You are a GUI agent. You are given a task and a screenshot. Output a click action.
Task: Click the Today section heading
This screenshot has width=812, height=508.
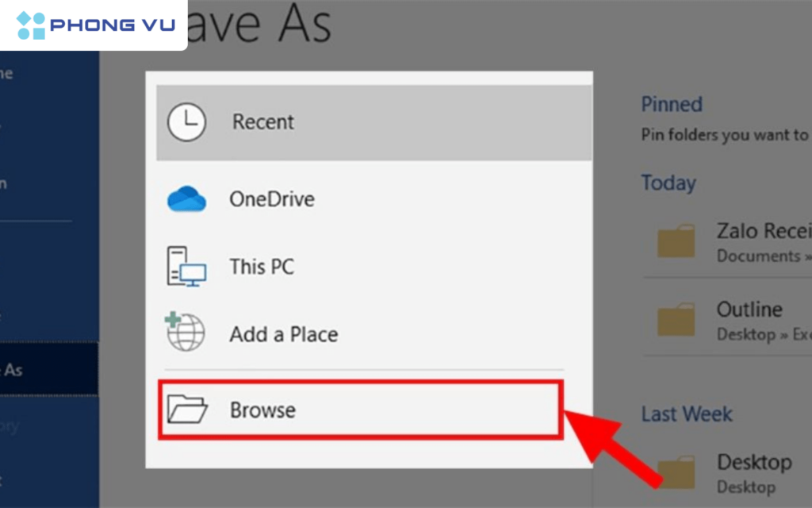(x=668, y=183)
